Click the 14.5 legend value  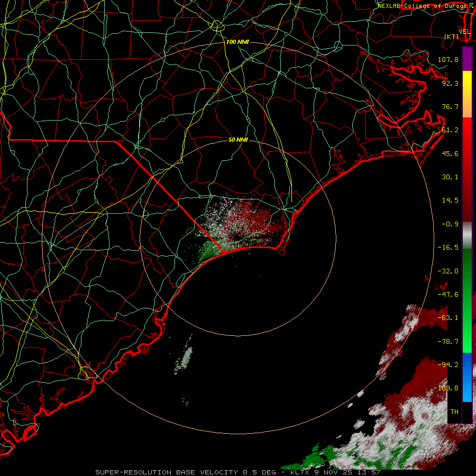[x=450, y=200]
